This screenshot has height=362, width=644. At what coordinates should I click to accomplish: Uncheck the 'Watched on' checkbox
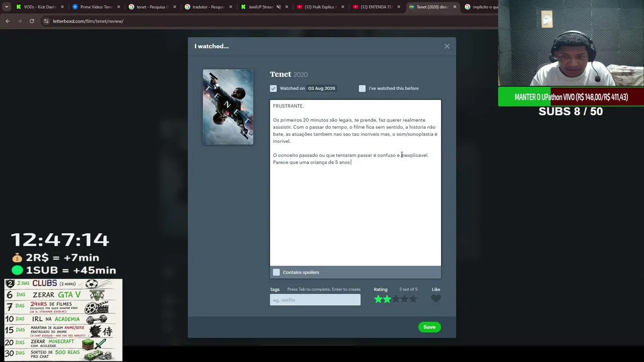click(273, 88)
